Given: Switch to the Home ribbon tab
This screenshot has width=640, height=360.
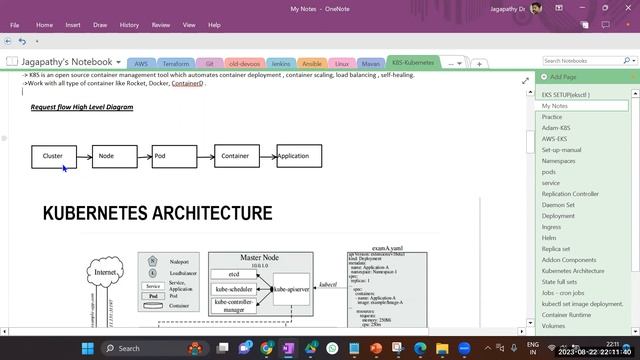Looking at the screenshot, I should pyautogui.click(x=44, y=25).
